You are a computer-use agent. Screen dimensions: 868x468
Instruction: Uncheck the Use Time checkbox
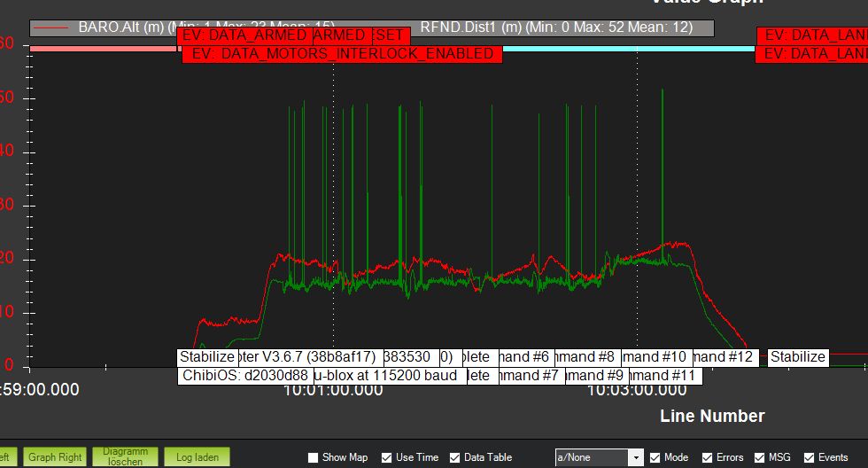click(386, 457)
